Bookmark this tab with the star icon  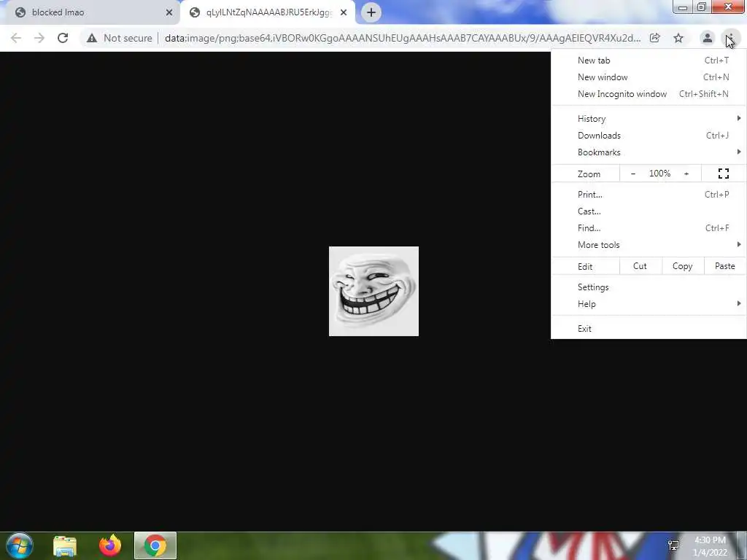click(x=678, y=38)
